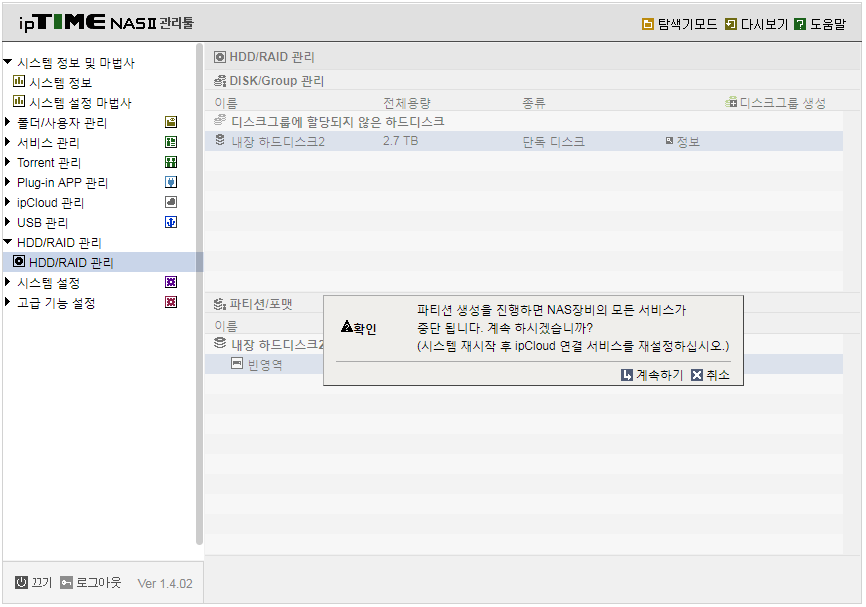Click the 로그아웃 key icon
The height and width of the screenshot is (607, 866).
[66, 582]
